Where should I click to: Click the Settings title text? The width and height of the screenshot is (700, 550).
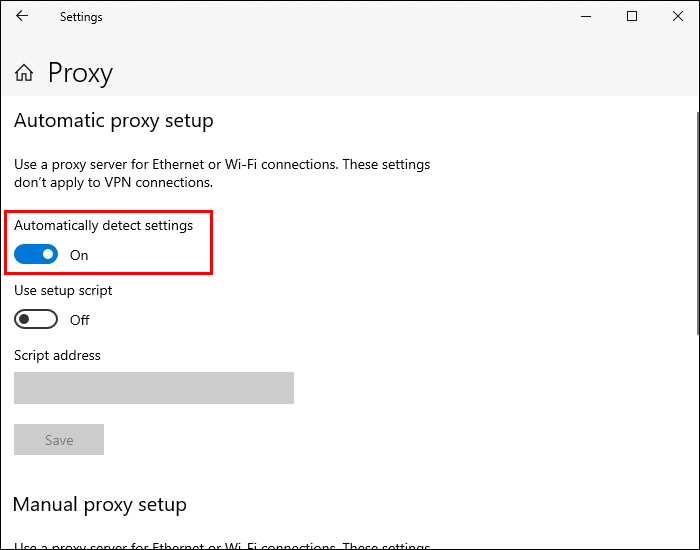[81, 17]
